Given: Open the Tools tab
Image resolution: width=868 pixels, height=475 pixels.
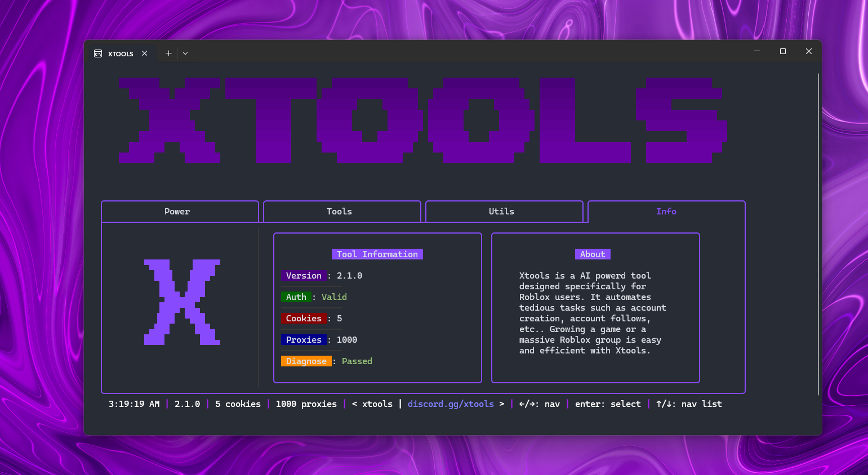Looking at the screenshot, I should pyautogui.click(x=342, y=212).
